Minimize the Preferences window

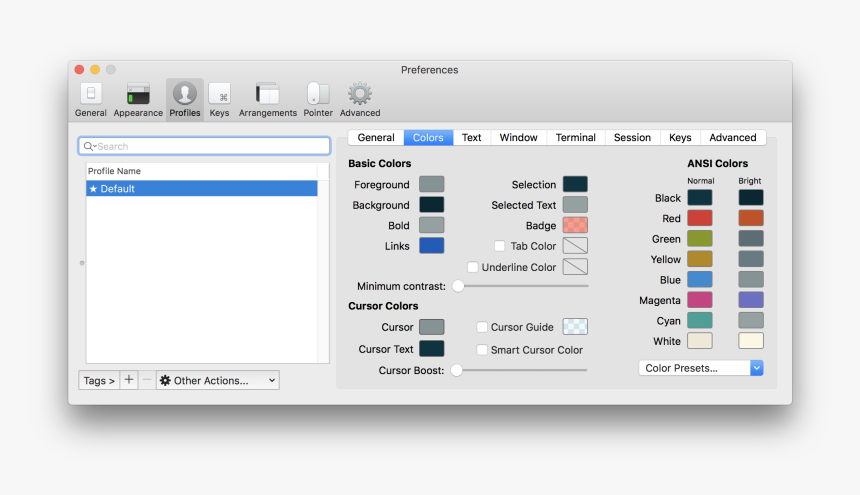(95, 70)
